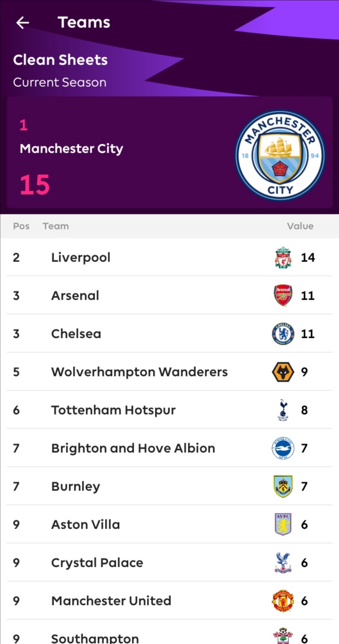Image resolution: width=339 pixels, height=644 pixels.
Task: Tap the Brighton and Hove Albion badge
Action: coord(283,448)
